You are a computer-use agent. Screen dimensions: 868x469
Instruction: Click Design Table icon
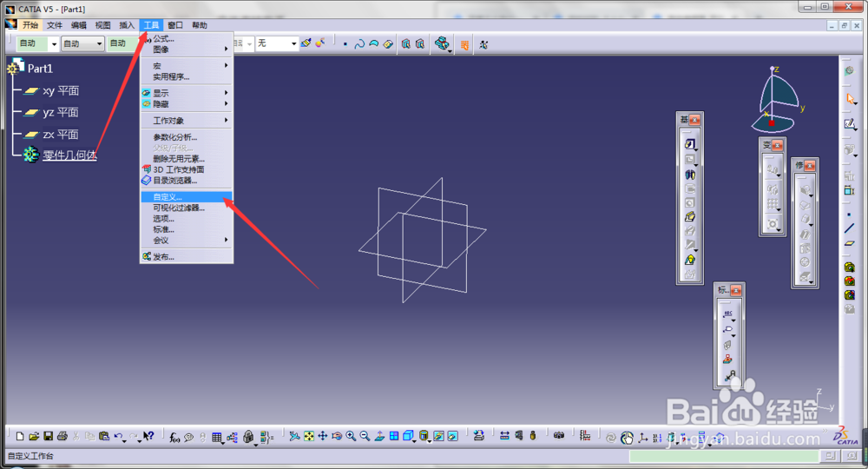216,438
